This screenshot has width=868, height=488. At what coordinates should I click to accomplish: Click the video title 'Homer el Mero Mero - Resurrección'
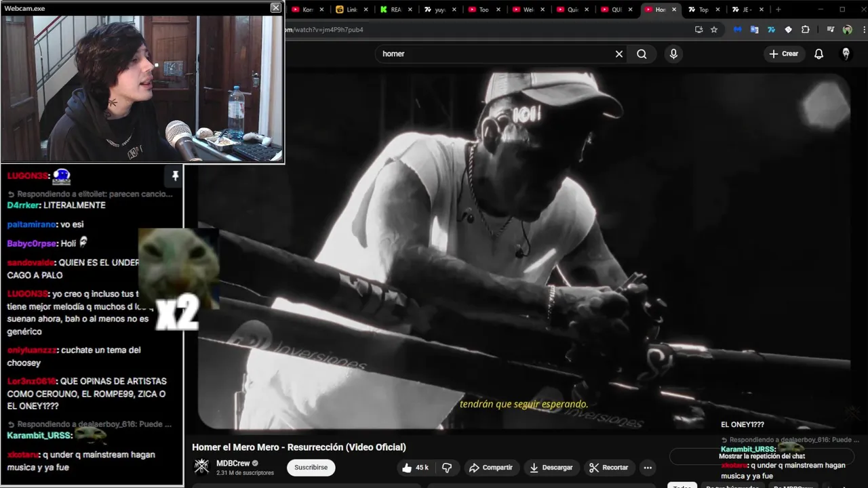pos(299,447)
